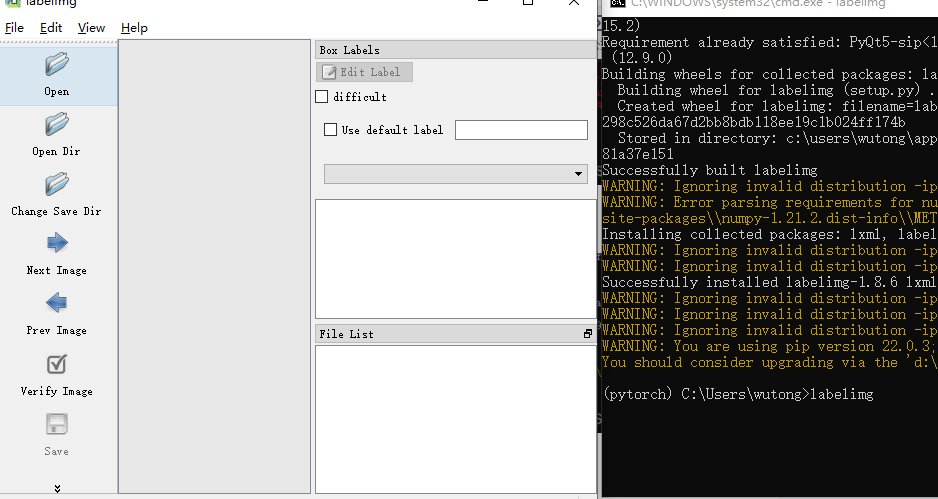Open the Edit menu
This screenshot has width=938, height=499.
51,28
